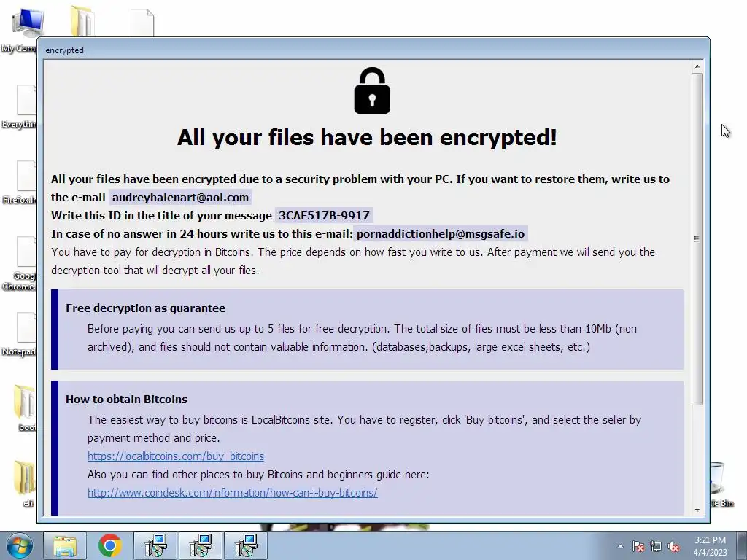Show hidden tray icons arrow
747x560 pixels.
tap(620, 547)
